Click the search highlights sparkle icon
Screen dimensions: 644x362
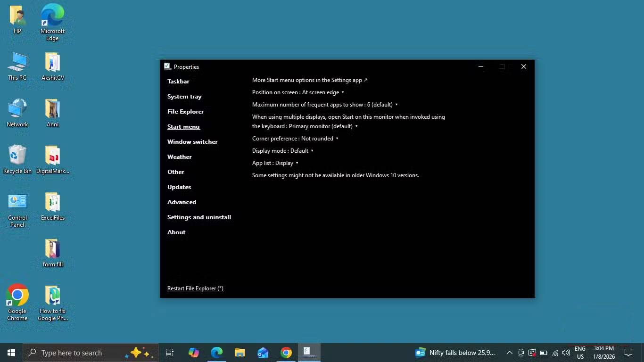pyautogui.click(x=140, y=353)
